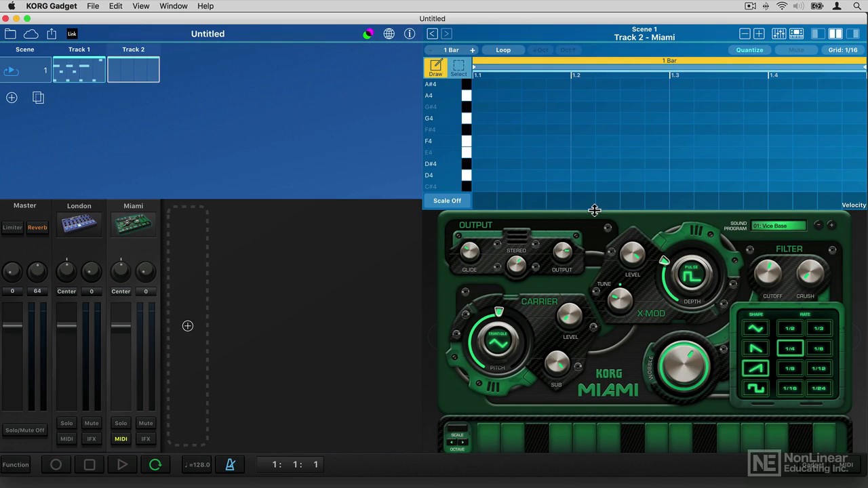Add a new gadget track with the plus
This screenshot has width=868, height=488.
pos(188,326)
